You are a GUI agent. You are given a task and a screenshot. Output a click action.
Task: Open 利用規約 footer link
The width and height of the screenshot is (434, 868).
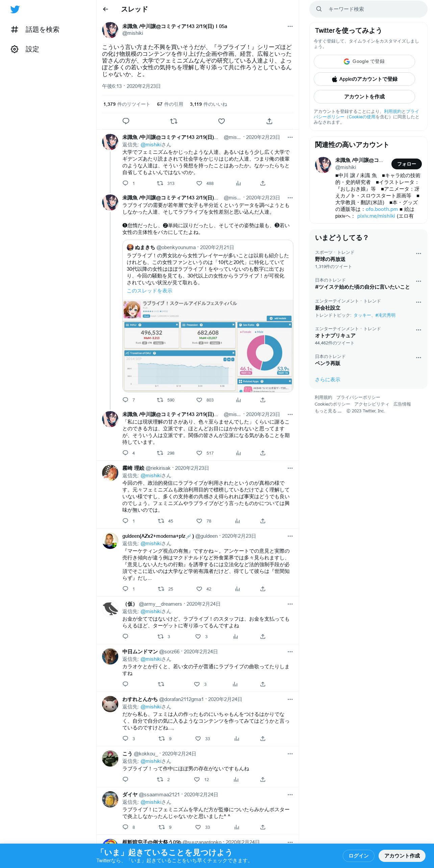323,397
